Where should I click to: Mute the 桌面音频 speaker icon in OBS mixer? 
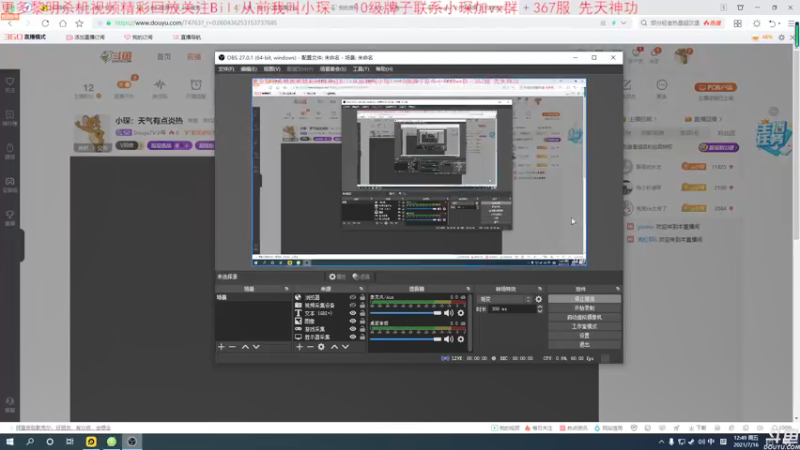pos(448,339)
